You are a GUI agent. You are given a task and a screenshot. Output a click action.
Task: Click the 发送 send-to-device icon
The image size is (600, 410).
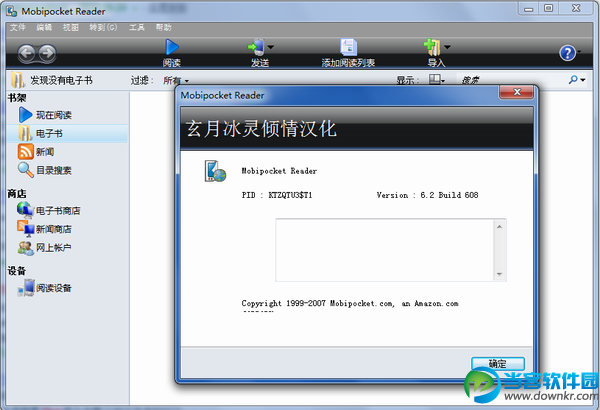pyautogui.click(x=256, y=47)
